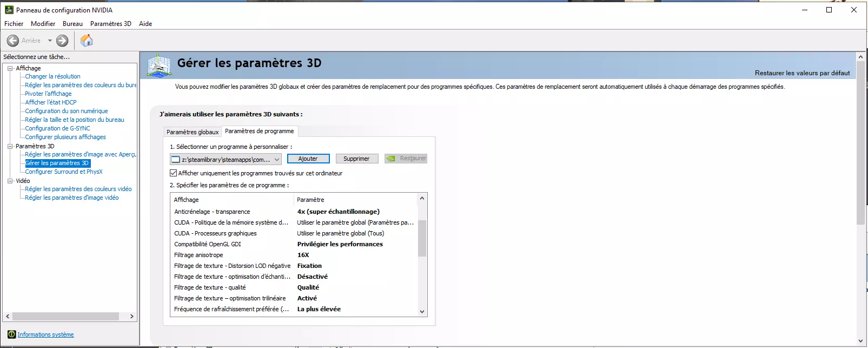Open the Bureau menu
Viewport: 868px width, 348px height.
pos(72,24)
